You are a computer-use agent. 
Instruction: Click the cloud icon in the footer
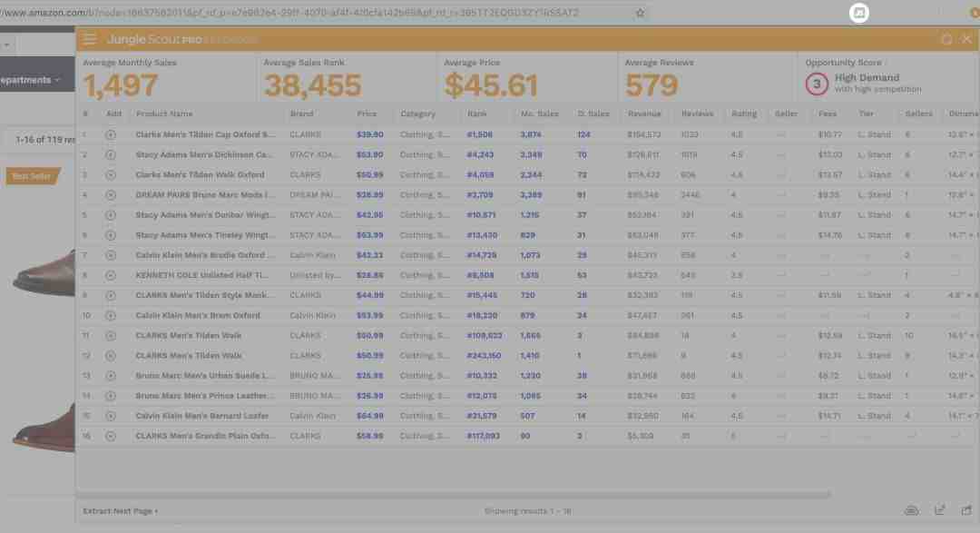pos(912,510)
